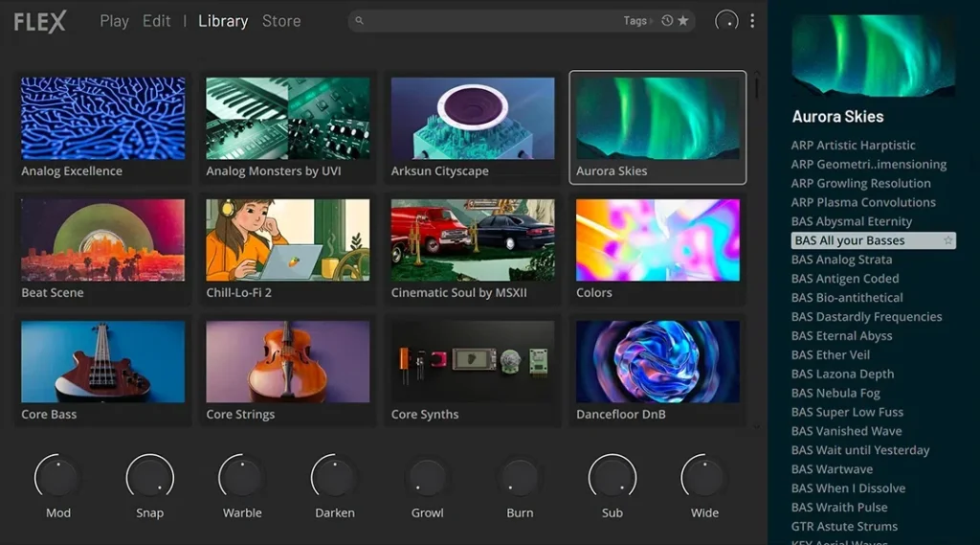
Task: Load preset ARP Artistic Harptistic
Action: (853, 146)
